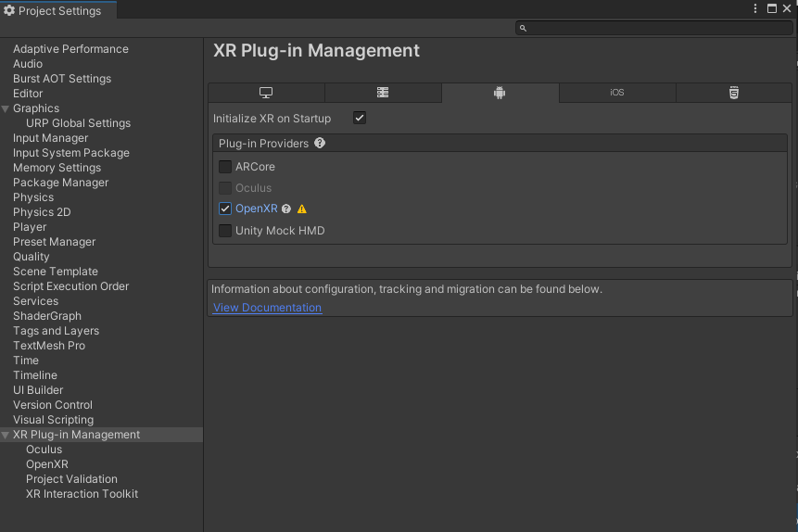Select ShaderGraph settings

tap(47, 316)
